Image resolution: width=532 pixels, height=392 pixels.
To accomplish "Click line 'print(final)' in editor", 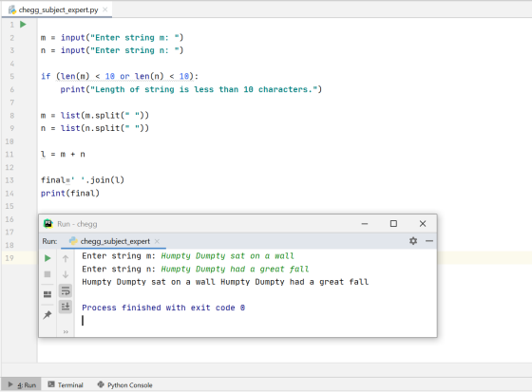I will [x=70, y=194].
